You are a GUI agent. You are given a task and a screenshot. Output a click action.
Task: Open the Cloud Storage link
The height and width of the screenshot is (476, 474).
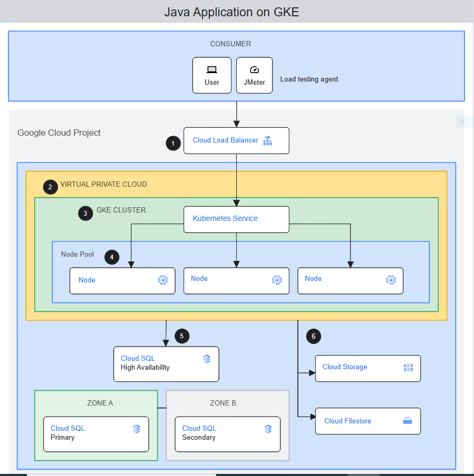[345, 367]
